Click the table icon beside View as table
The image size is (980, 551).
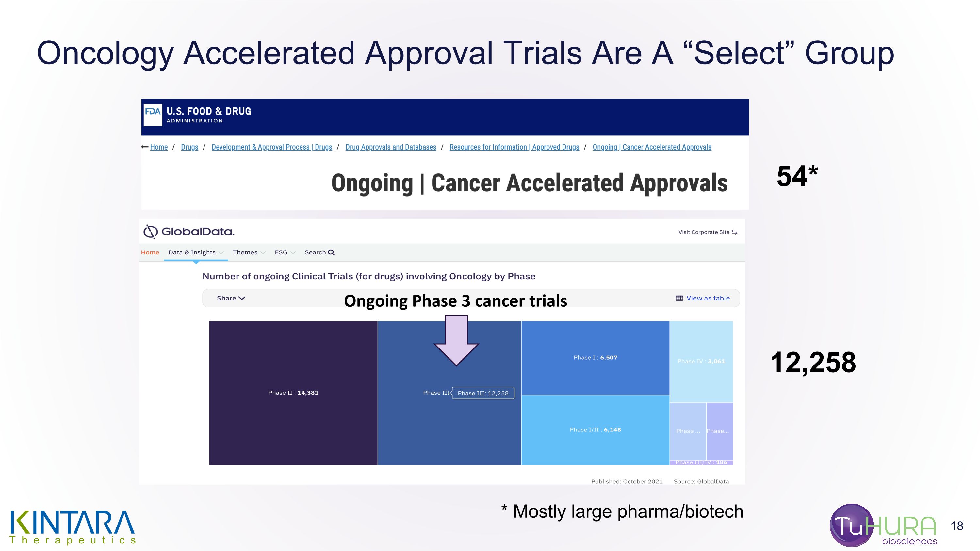coord(679,298)
